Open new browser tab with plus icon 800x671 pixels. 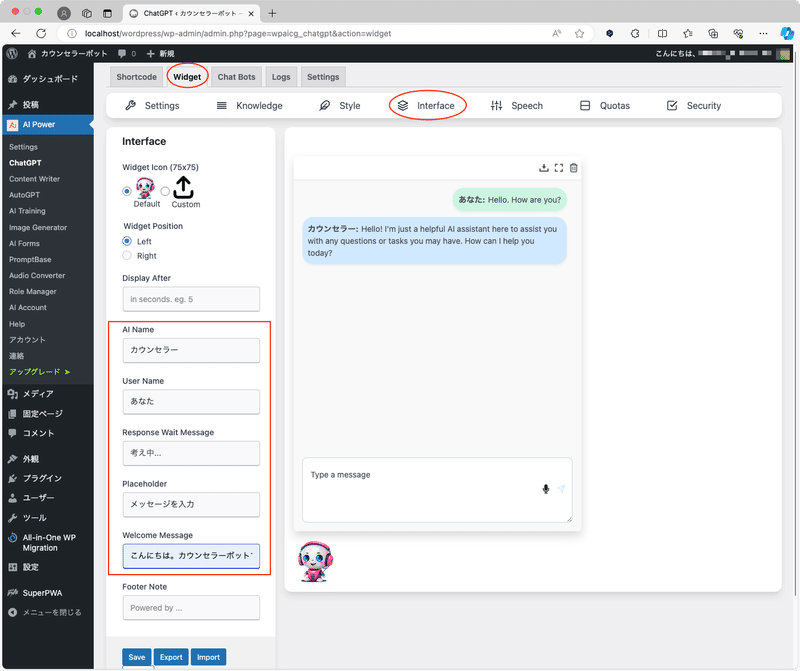[x=272, y=13]
